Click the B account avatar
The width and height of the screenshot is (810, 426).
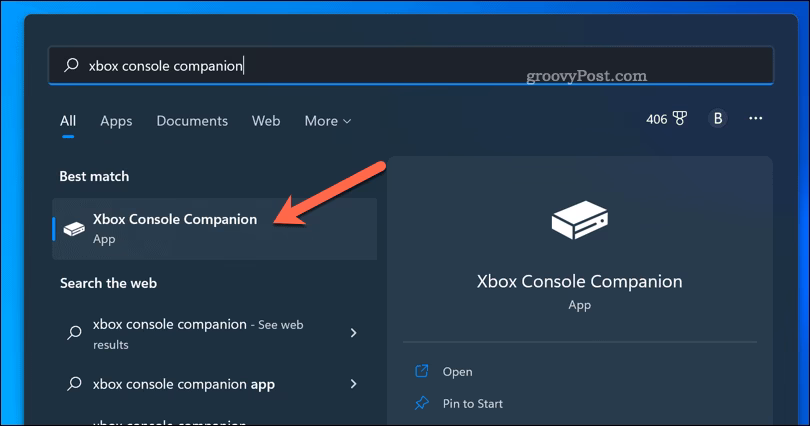coord(718,118)
